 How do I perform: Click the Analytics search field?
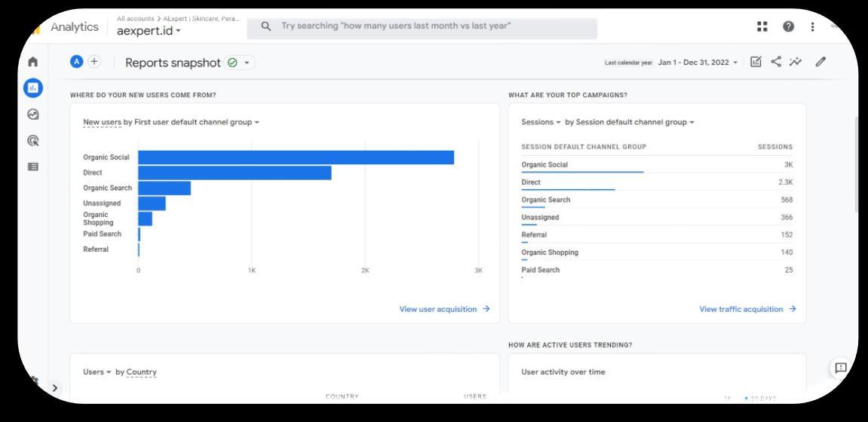click(422, 26)
